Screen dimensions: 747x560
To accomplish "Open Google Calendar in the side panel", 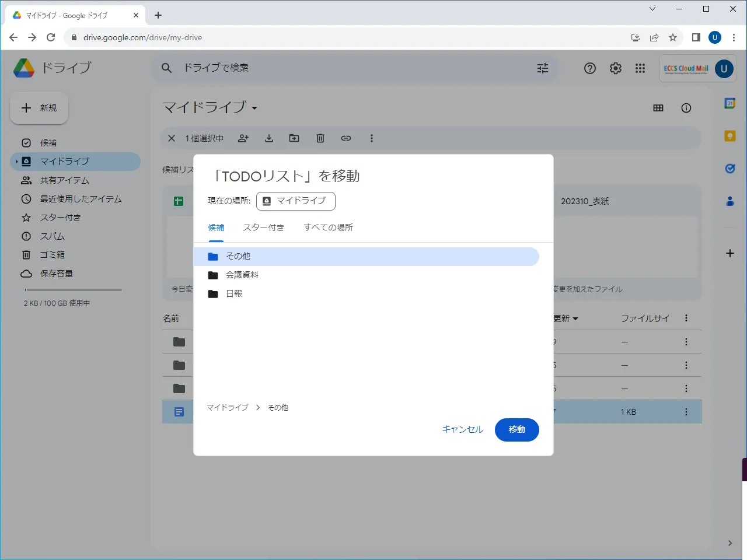I will pyautogui.click(x=729, y=103).
